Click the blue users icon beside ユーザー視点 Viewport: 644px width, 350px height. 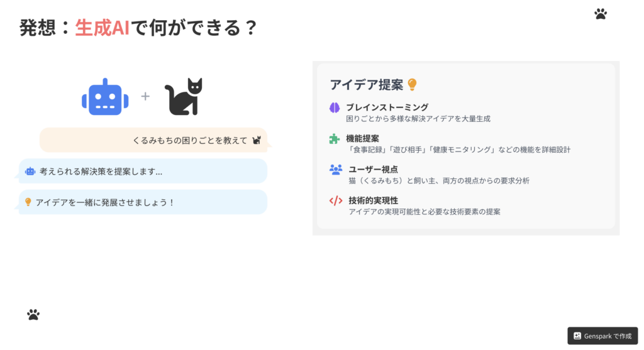[336, 170]
